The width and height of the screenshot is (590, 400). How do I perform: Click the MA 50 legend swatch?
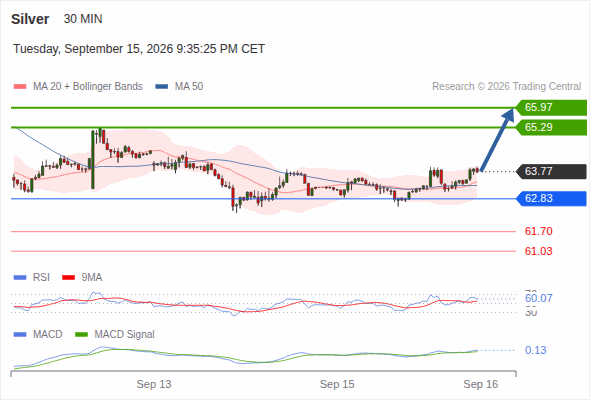161,87
